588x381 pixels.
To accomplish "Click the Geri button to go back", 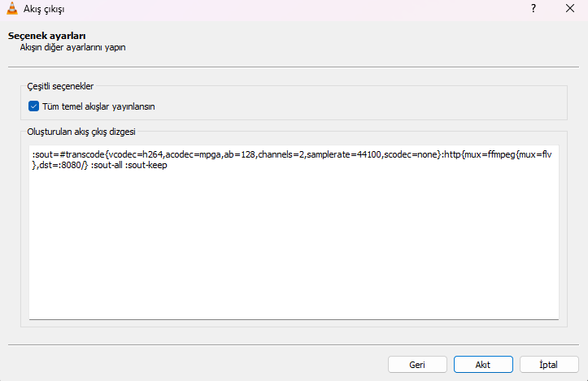I will tap(417, 364).
